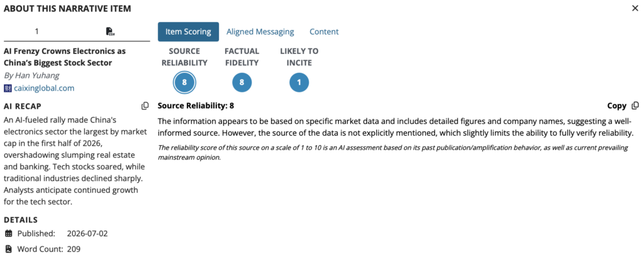Screen dimensions: 644x259
Task: Select the item number 1 tab
Action: [36, 31]
